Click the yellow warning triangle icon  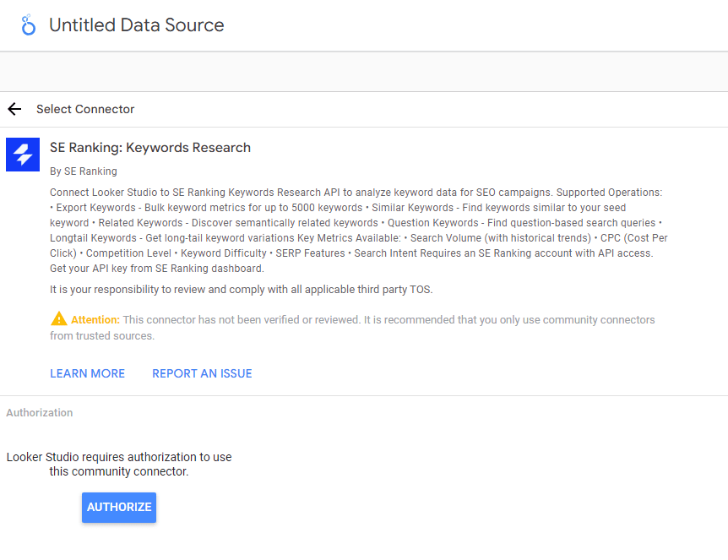pos(58,319)
